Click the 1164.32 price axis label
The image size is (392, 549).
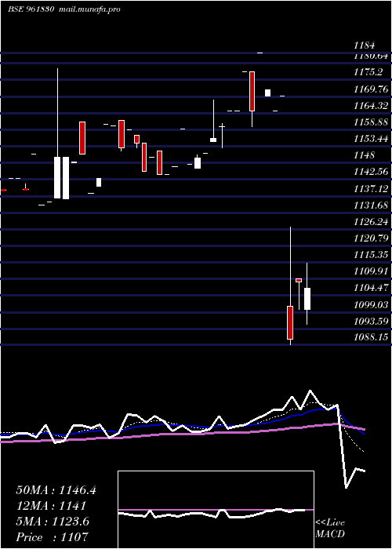coord(371,106)
